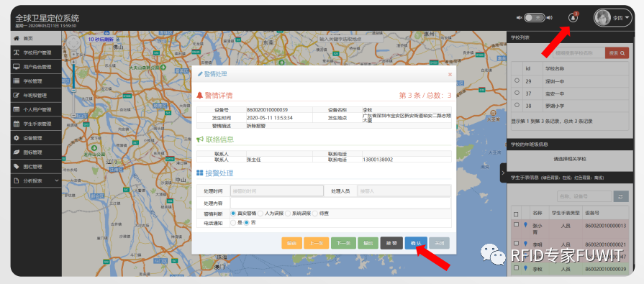Click the location pin icon beside 张小青
The width and height of the screenshot is (644, 284).
point(525,225)
